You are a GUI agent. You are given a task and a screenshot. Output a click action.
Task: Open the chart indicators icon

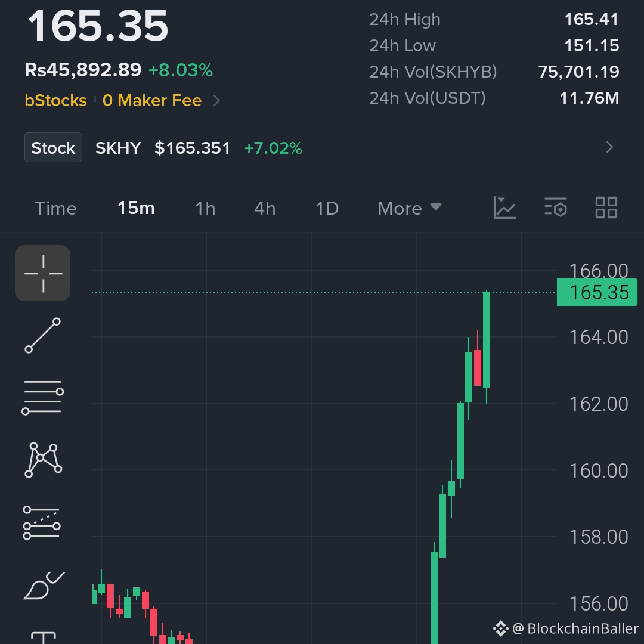(x=504, y=208)
